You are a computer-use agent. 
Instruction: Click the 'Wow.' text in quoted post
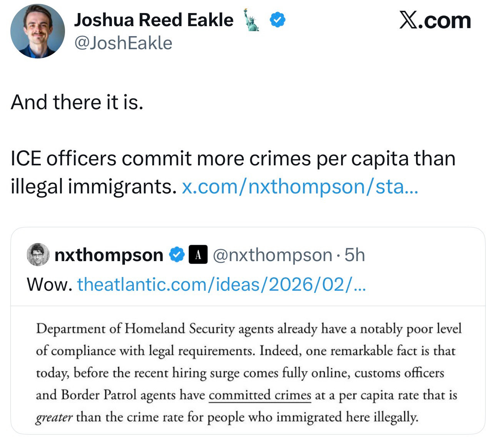click(x=50, y=285)
